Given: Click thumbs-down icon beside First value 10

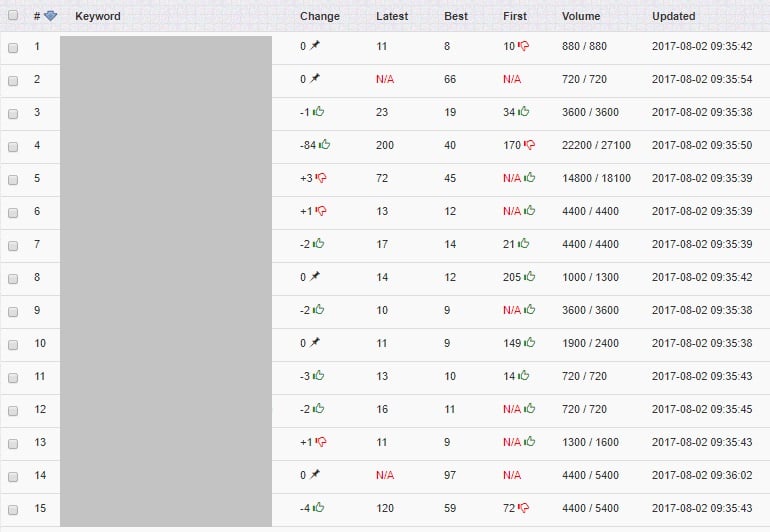Looking at the screenshot, I should click(x=523, y=46).
